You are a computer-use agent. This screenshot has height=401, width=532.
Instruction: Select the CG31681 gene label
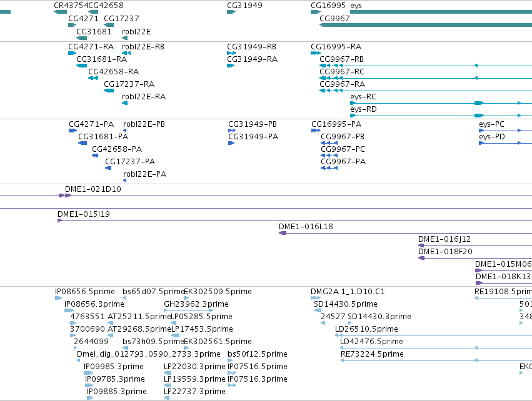click(94, 31)
